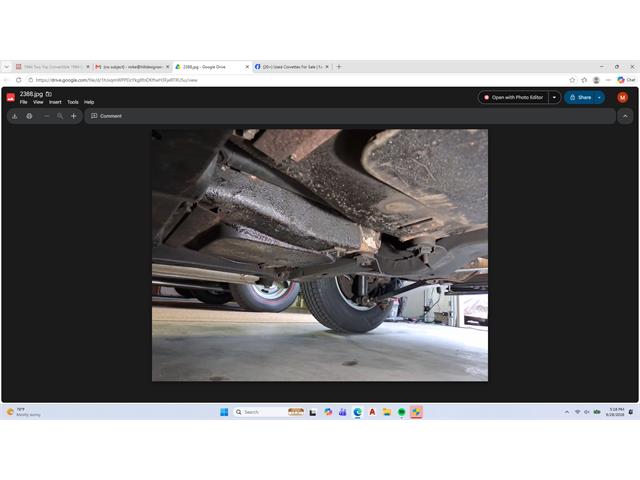Click the download icon in Drive toolbar

tap(15, 116)
